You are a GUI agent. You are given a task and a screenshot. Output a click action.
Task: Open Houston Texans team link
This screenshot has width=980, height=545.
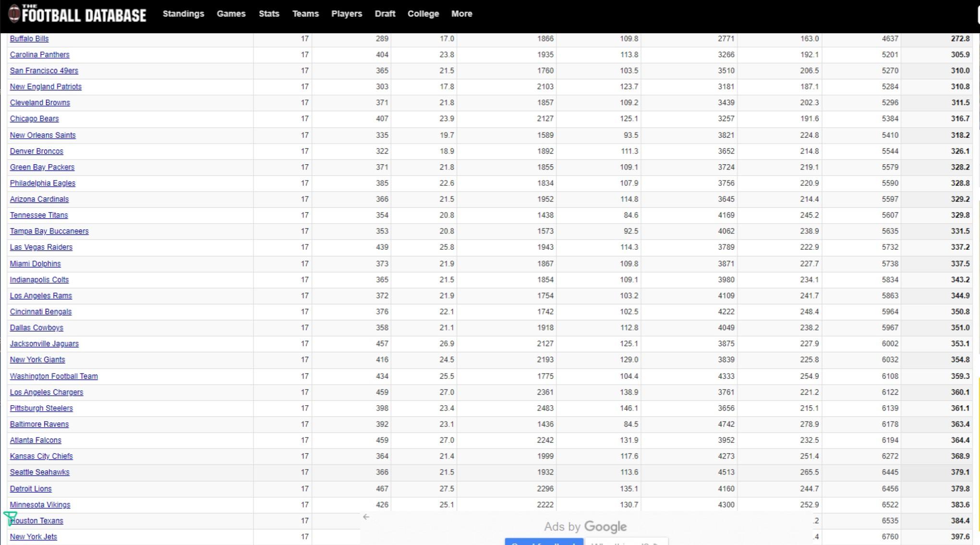37,521
